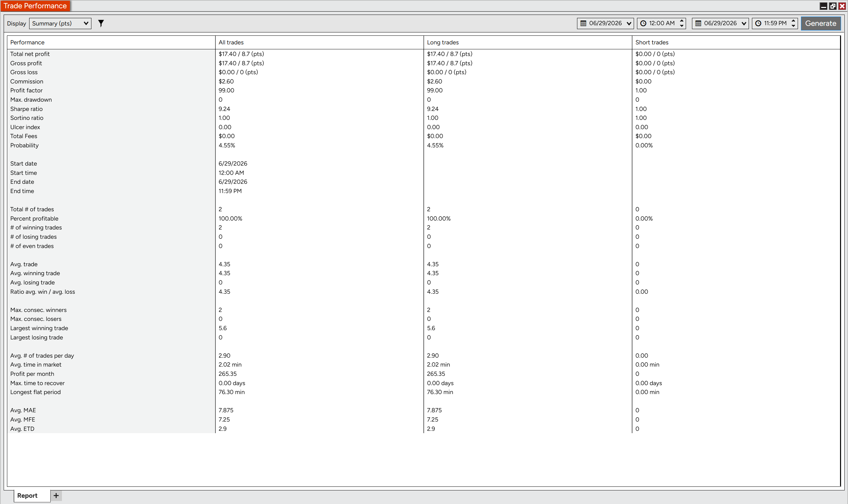
Task: Click the start date calendar icon
Action: pyautogui.click(x=583, y=24)
